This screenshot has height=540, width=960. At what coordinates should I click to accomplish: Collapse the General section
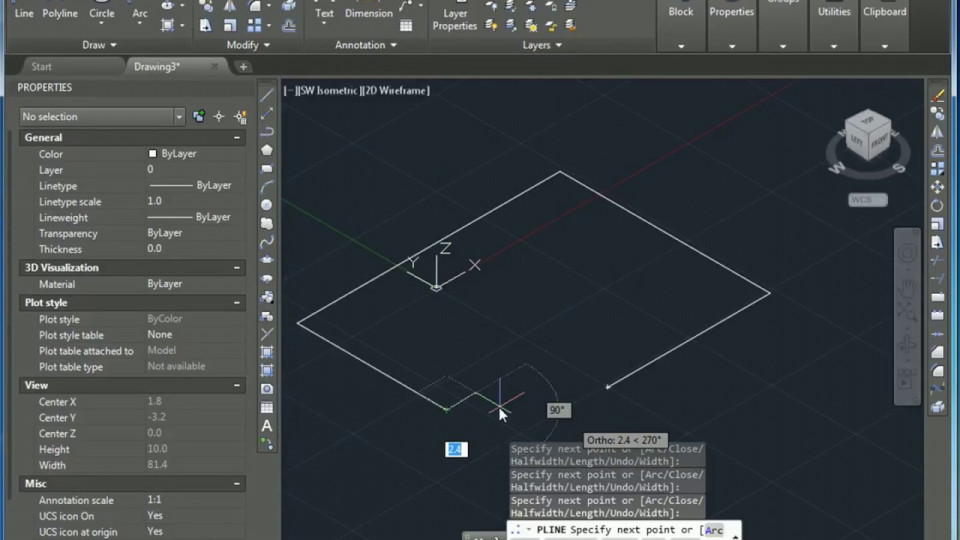[x=237, y=138]
